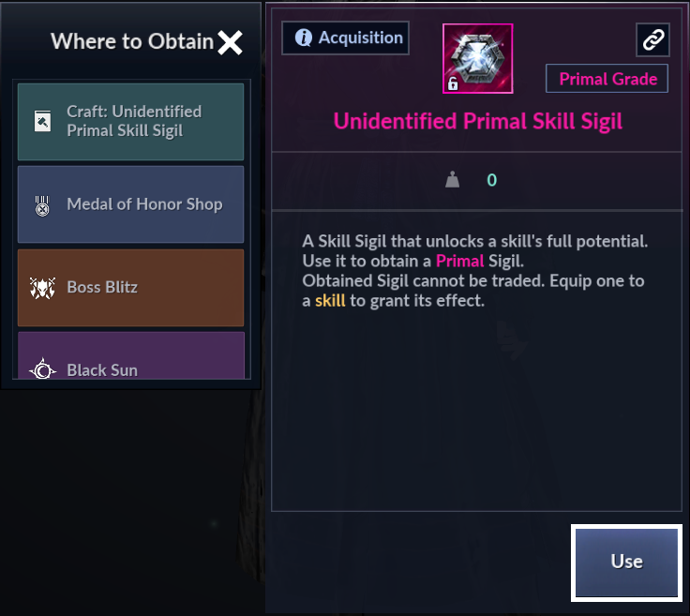Select the Medal of Honor Shop entry

(x=130, y=204)
